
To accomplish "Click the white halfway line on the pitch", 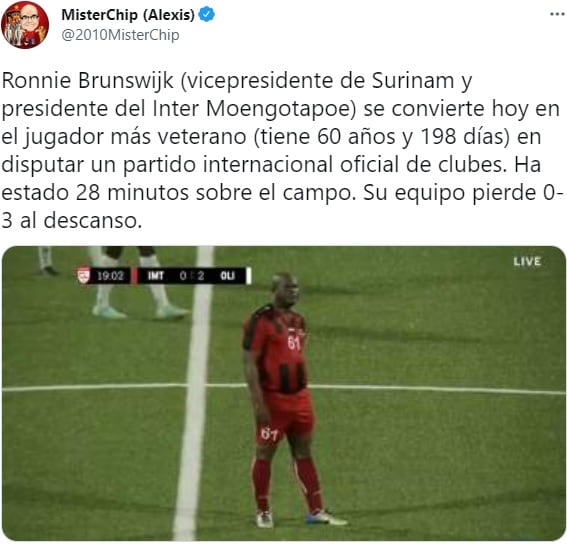I will coord(195,393).
